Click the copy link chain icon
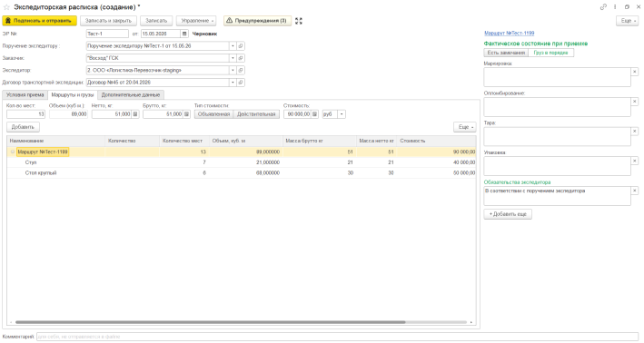644x343 pixels. 603,7
